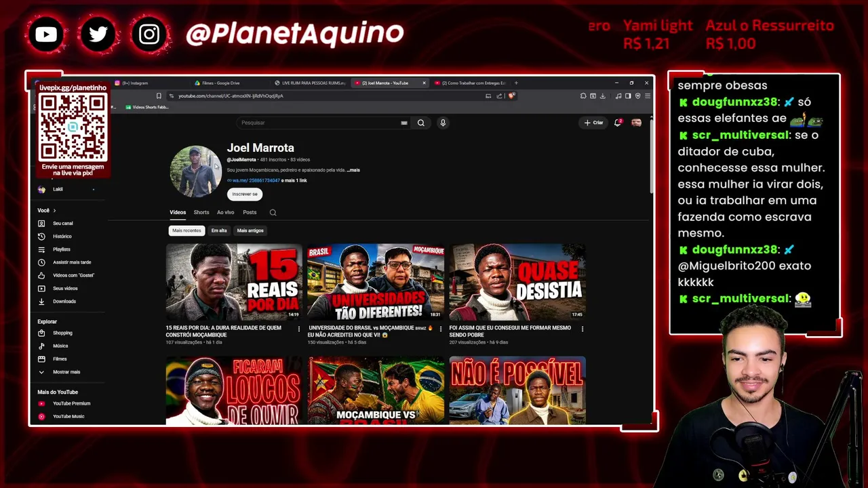Select the Mais recentes filter chip

[186, 230]
